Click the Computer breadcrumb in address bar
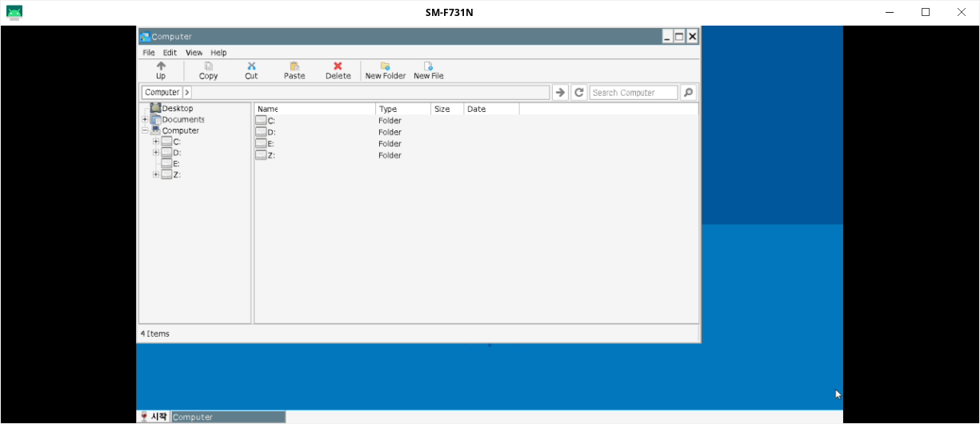Image resolution: width=980 pixels, height=424 pixels. (x=162, y=93)
